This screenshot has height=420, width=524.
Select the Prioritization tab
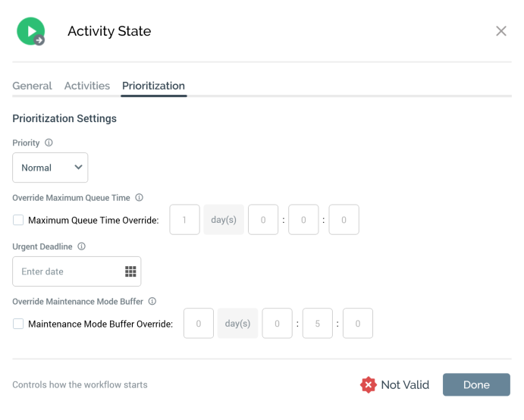[x=154, y=86]
